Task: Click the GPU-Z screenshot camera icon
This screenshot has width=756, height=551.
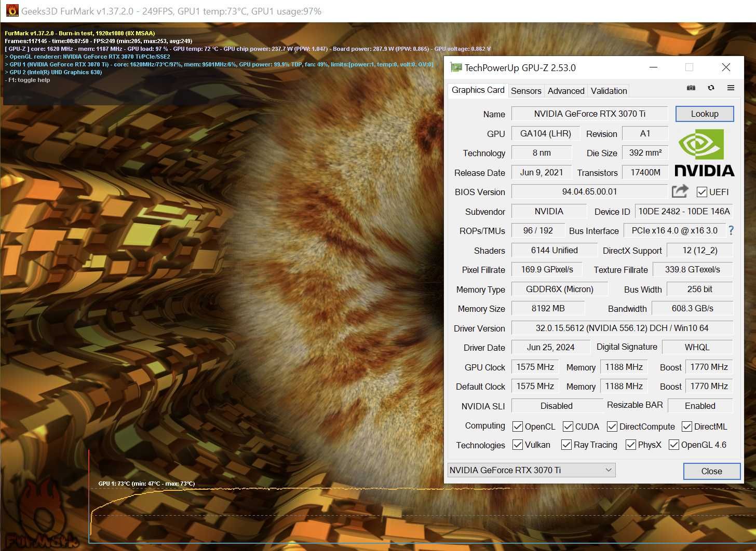Action: tap(691, 88)
